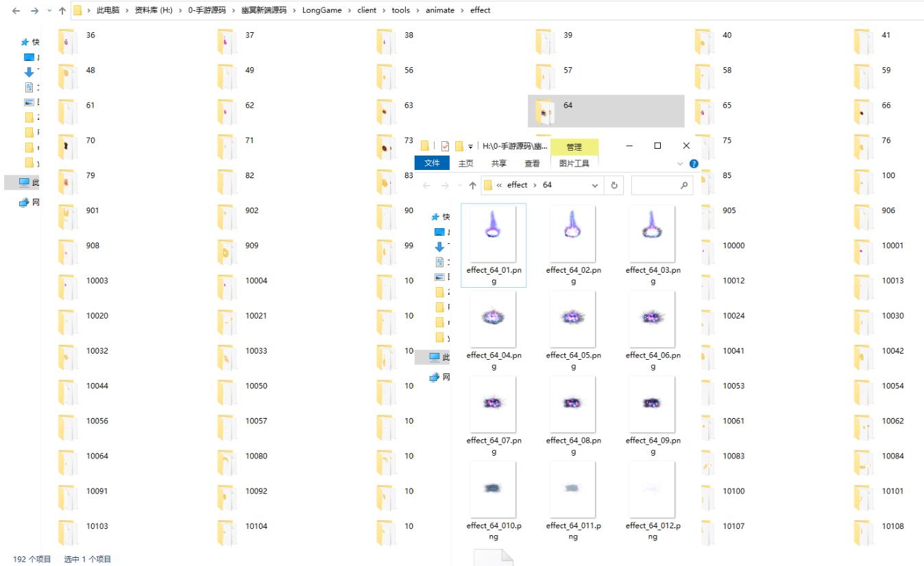Click the Help icon in the ribbon
The width and height of the screenshot is (924, 566).
click(x=693, y=164)
